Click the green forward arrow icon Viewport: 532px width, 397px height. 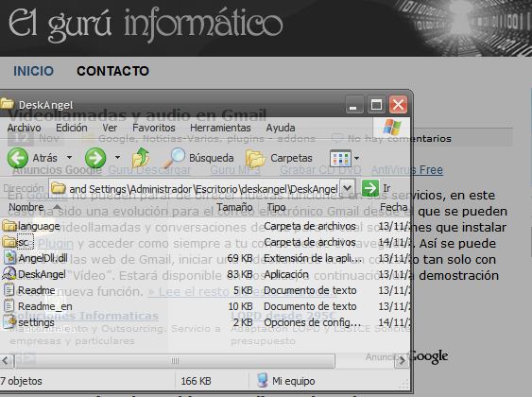(x=95, y=158)
